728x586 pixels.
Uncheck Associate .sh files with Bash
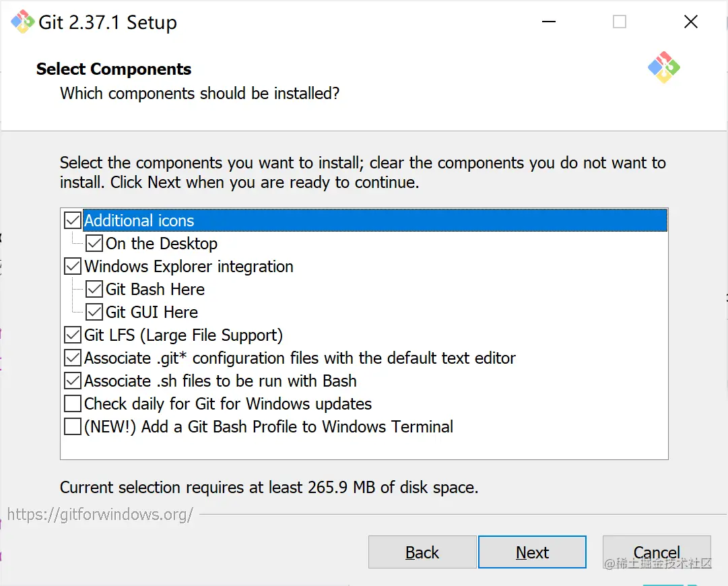[73, 381]
